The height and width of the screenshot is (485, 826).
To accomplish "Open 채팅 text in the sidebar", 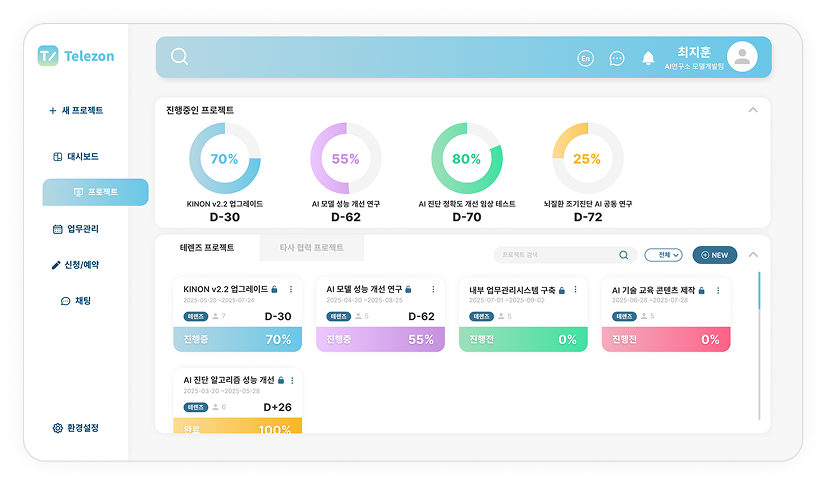I will coord(83,301).
